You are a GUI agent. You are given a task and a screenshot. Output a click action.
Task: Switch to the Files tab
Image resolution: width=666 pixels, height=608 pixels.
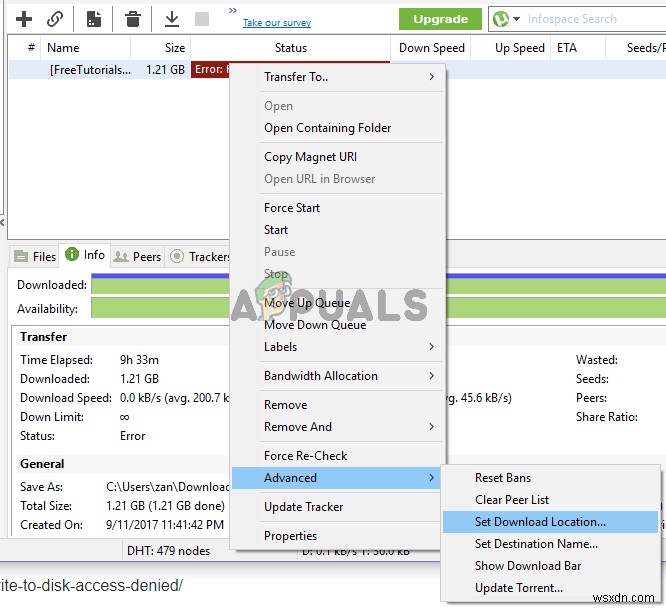point(35,257)
